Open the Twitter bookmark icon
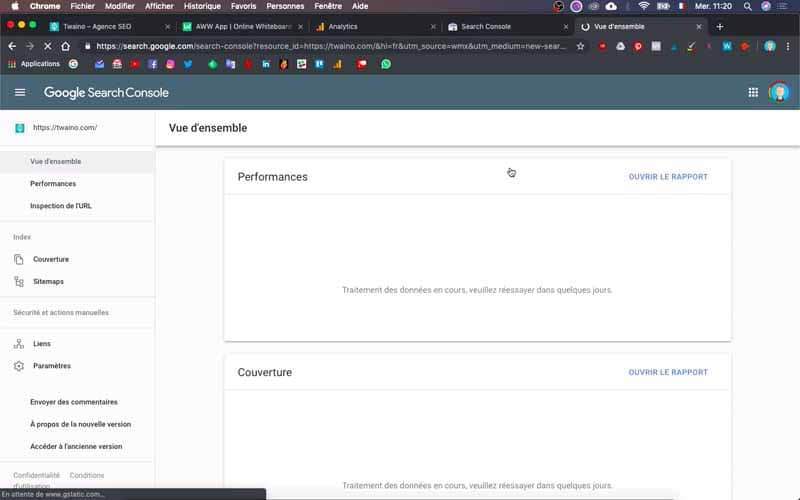The image size is (800, 500). click(188, 64)
